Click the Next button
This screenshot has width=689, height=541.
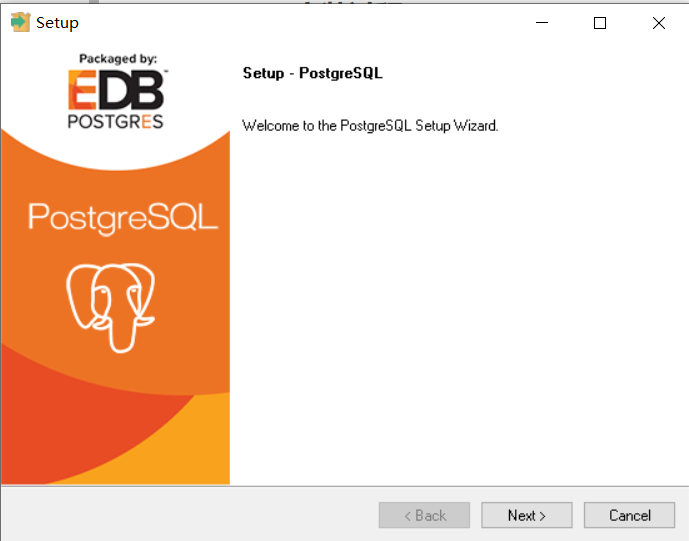pyautogui.click(x=526, y=515)
